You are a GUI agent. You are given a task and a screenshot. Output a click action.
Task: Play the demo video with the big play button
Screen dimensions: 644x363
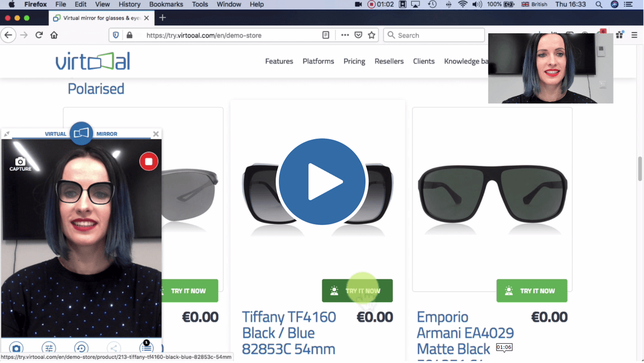[322, 182]
